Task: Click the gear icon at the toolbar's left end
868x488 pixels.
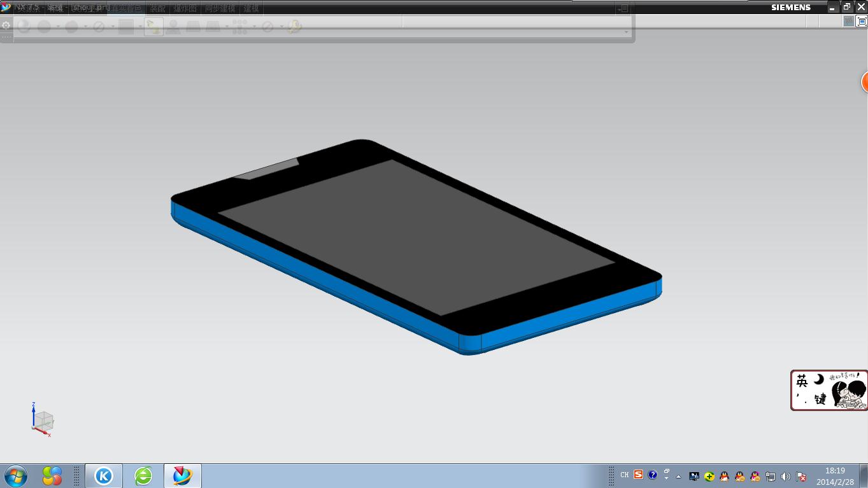Action: pyautogui.click(x=6, y=25)
